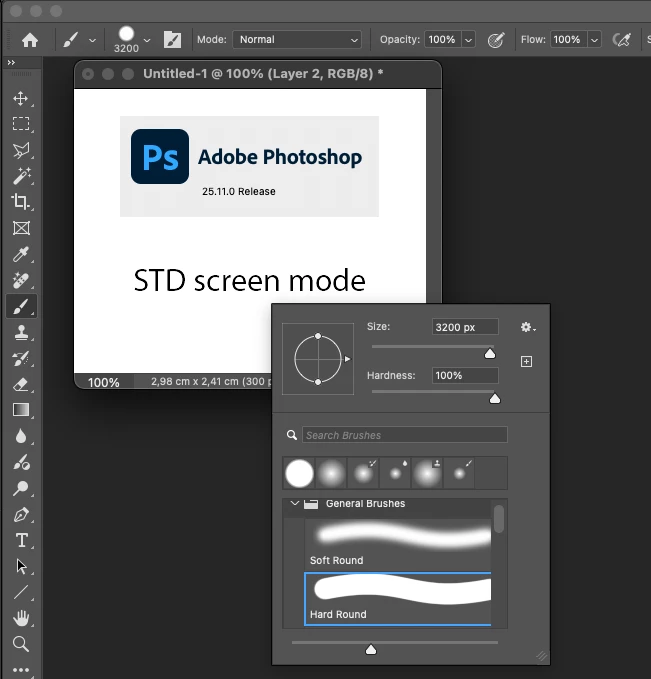The image size is (651, 679).
Task: Click the Opacity value field
Action: coord(442,39)
